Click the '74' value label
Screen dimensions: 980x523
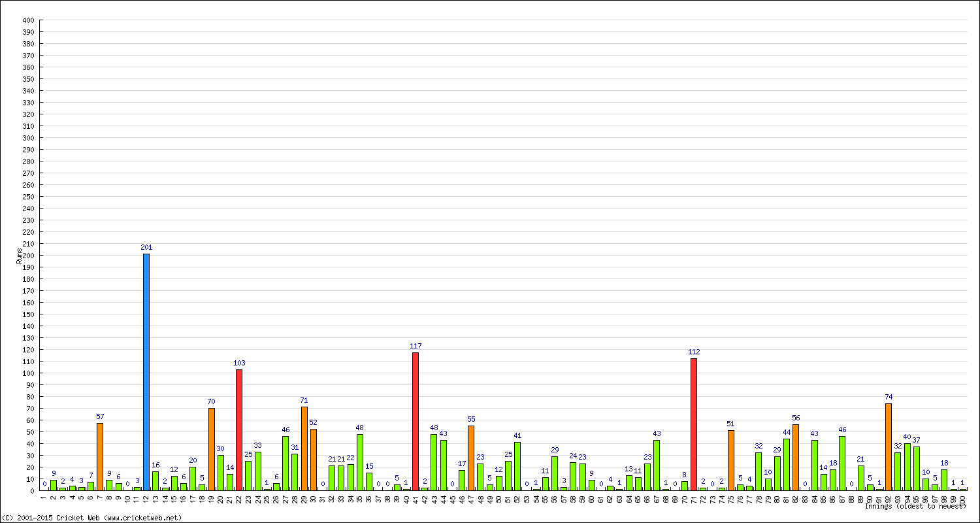889,397
